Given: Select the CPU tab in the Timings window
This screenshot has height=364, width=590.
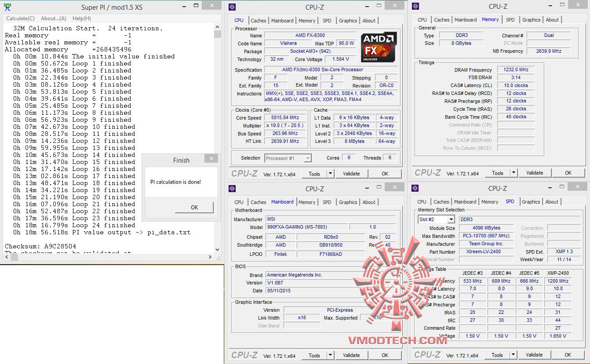Looking at the screenshot, I should 422,20.
